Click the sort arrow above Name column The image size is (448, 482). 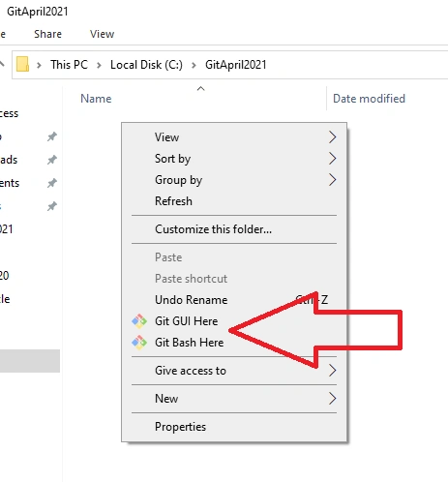coord(200,88)
